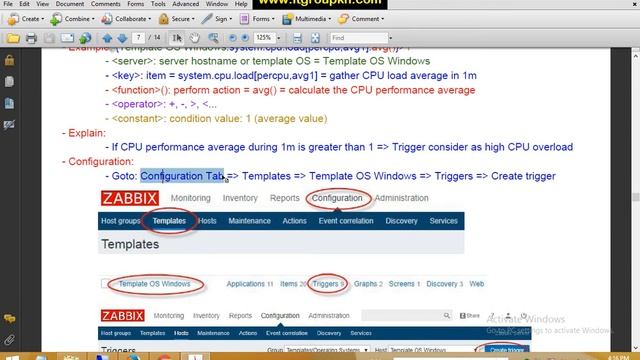640x360 pixels.
Task: Click the "- Explain:" heading text
Action: tap(84, 133)
